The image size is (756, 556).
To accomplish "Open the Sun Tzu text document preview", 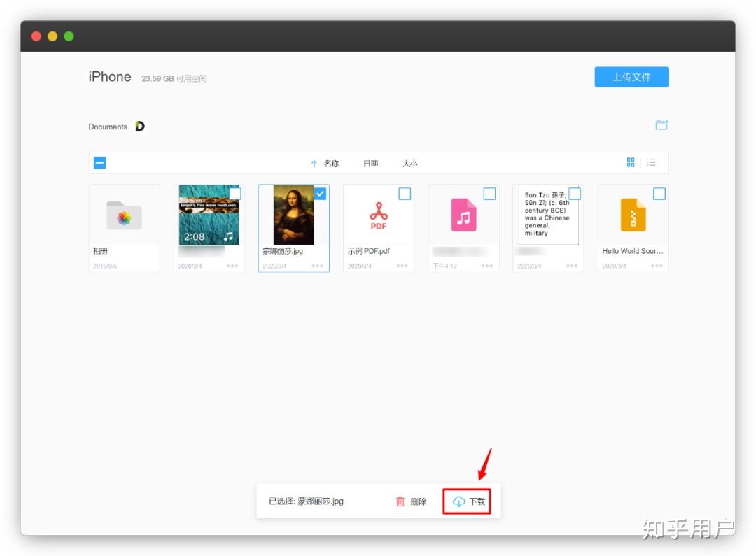I will (548, 215).
